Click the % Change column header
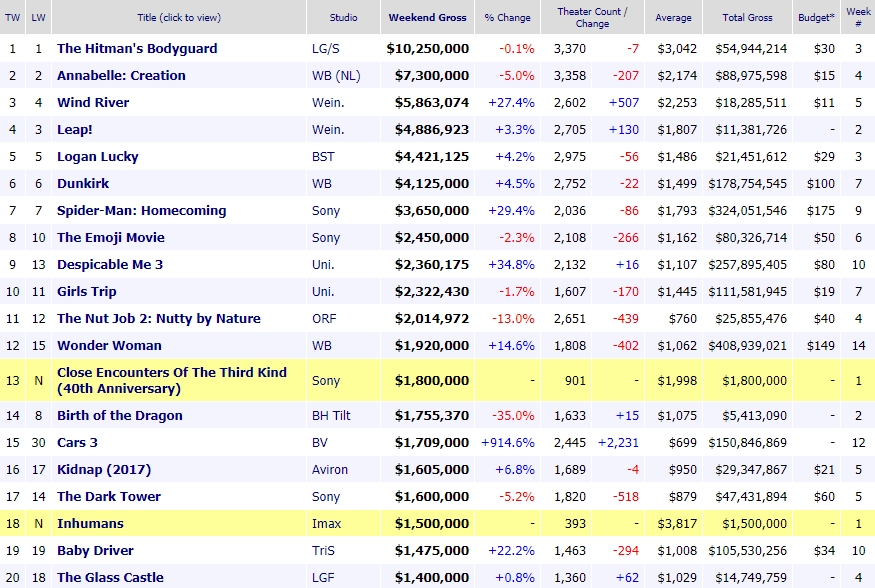Viewport: 875px width, 588px height. click(x=507, y=17)
